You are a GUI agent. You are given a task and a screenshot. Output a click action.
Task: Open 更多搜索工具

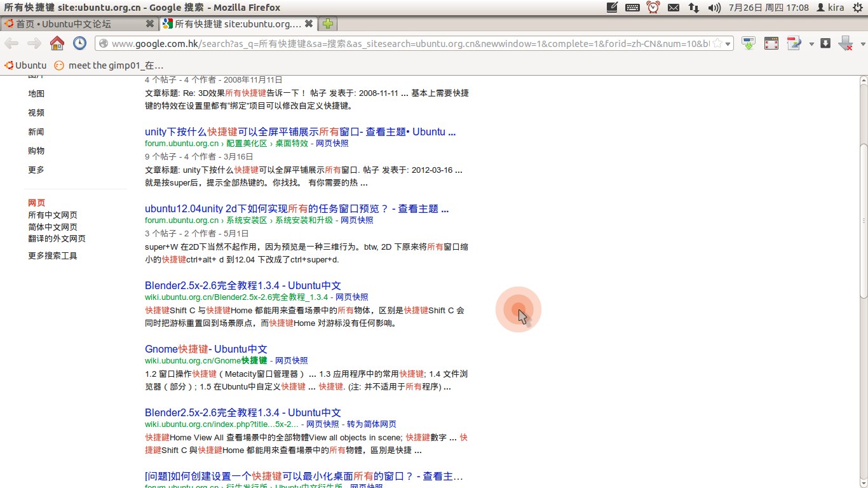(53, 255)
